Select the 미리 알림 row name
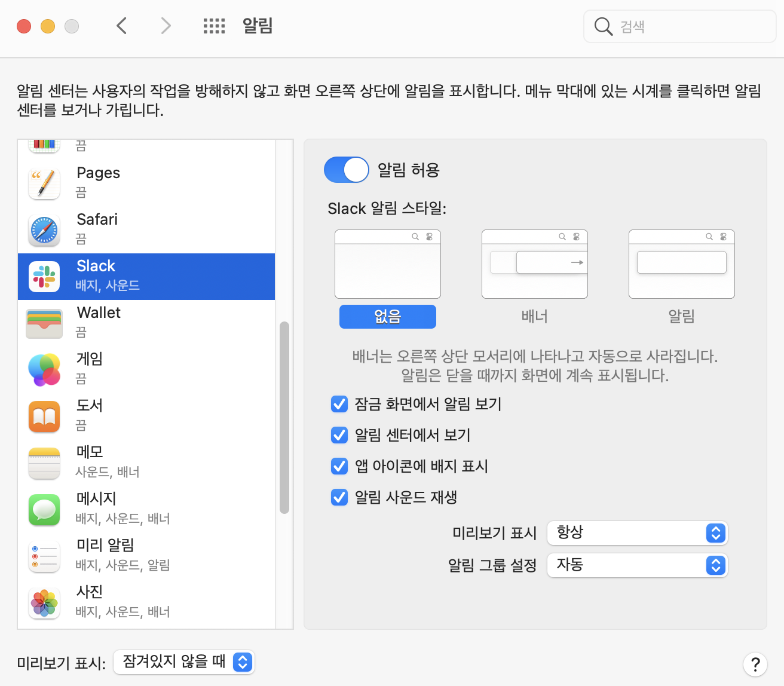 pyautogui.click(x=105, y=545)
